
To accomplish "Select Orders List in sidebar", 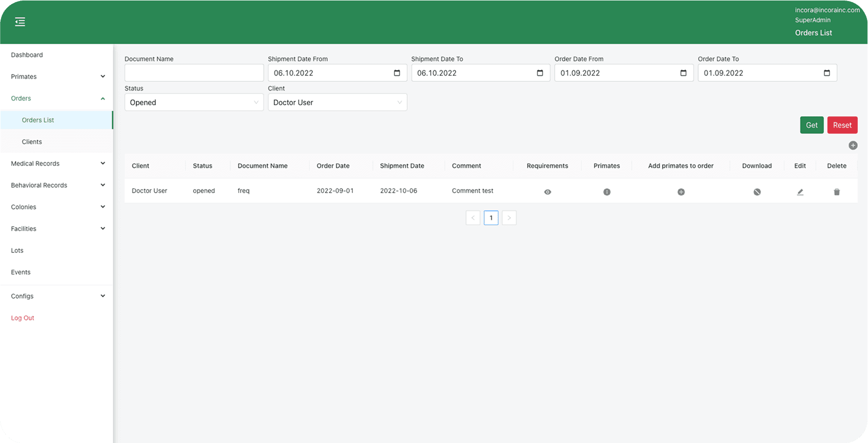I will 57,120.
